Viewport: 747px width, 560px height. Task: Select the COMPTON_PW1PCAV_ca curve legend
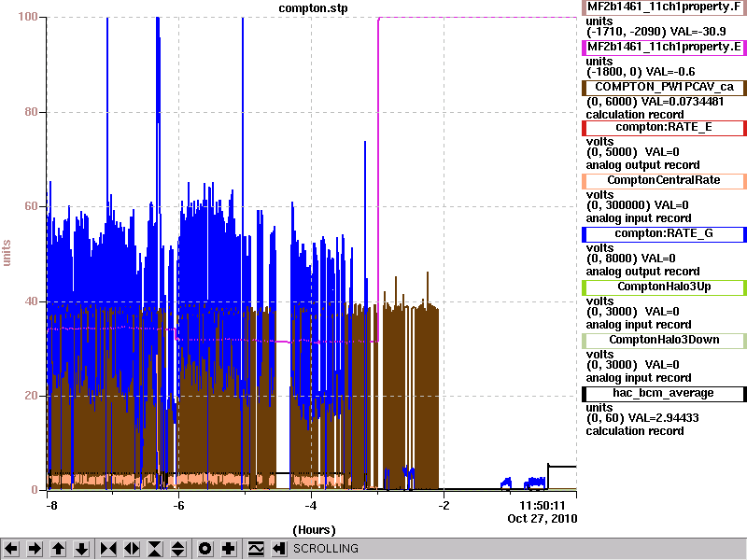pos(664,87)
